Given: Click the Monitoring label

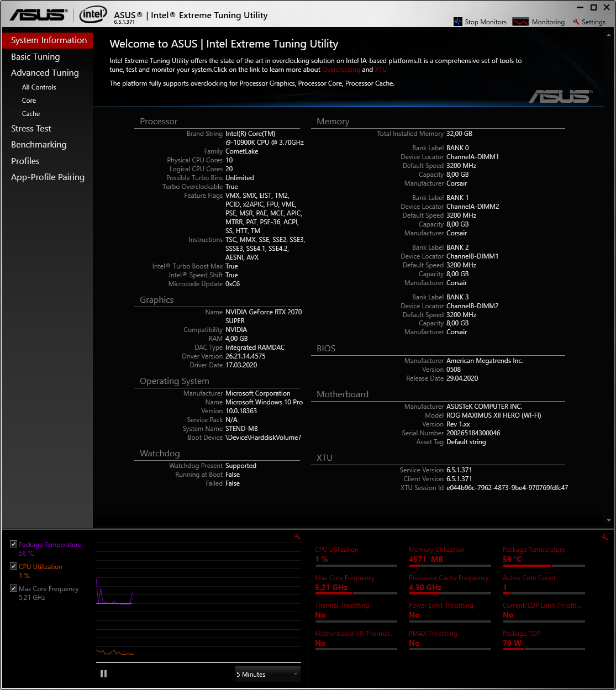Looking at the screenshot, I should 548,22.
